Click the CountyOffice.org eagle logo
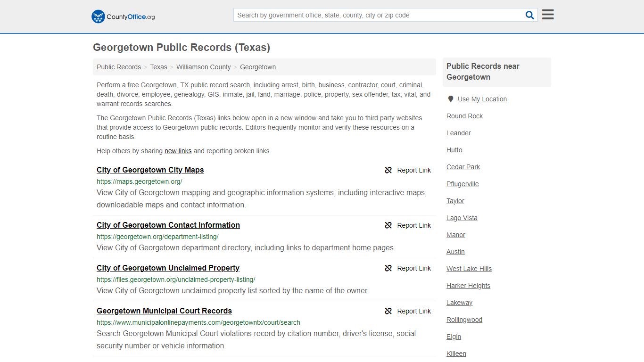 98,16
